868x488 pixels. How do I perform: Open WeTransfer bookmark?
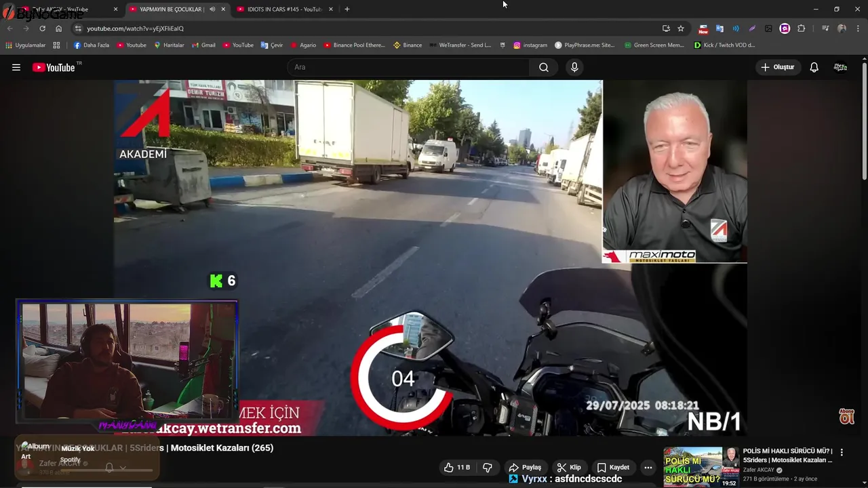coord(460,45)
